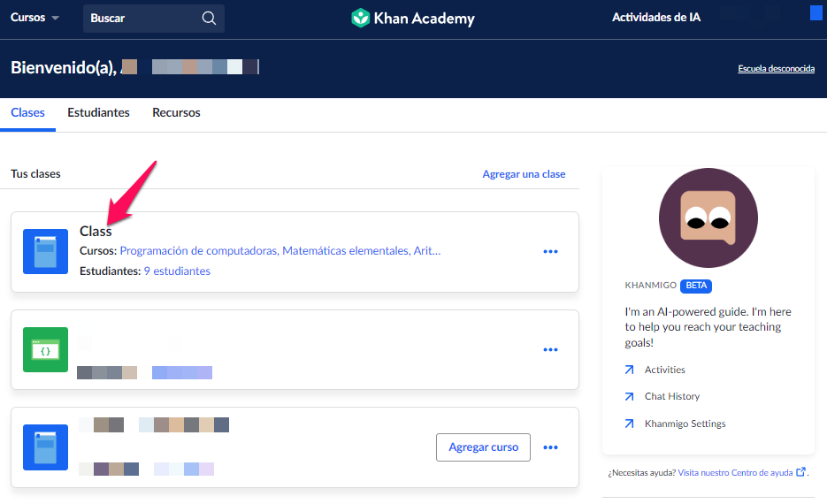The image size is (827, 504).
Task: Open Khanmigo Activities link
Action: pos(664,370)
